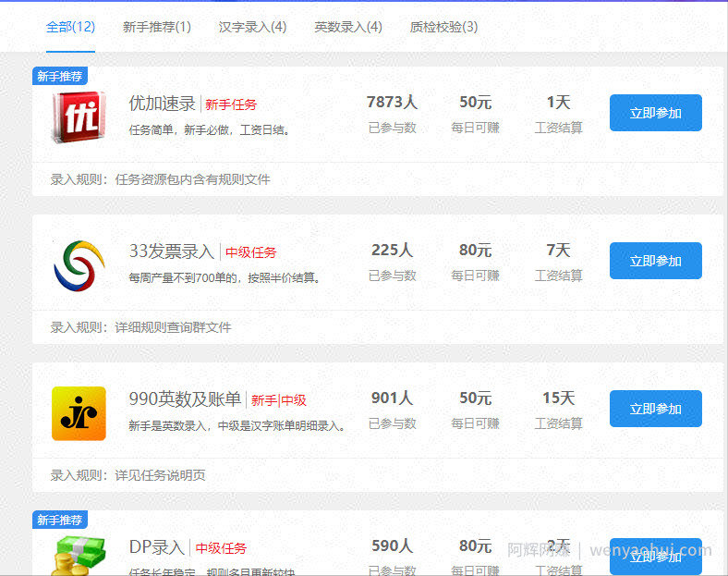The image size is (728, 576).
Task: Click the description 新手是英数录入，中级是汉字账单明细录入。
Action: [239, 425]
